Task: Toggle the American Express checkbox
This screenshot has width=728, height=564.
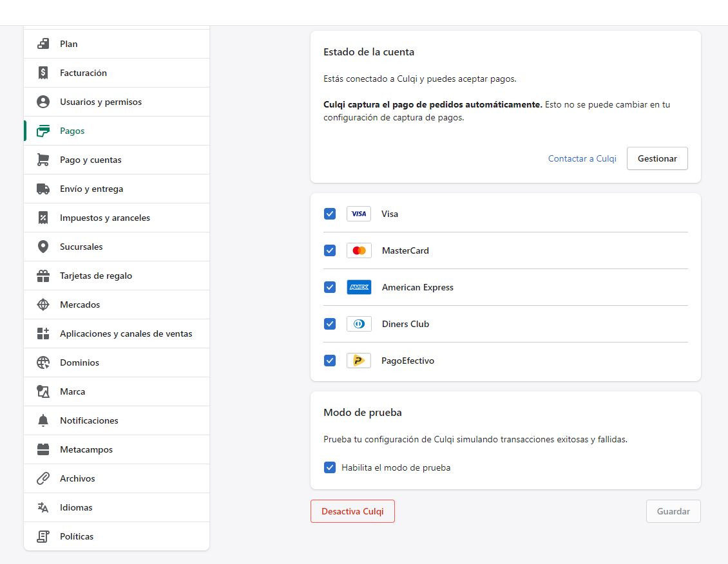Action: point(330,287)
